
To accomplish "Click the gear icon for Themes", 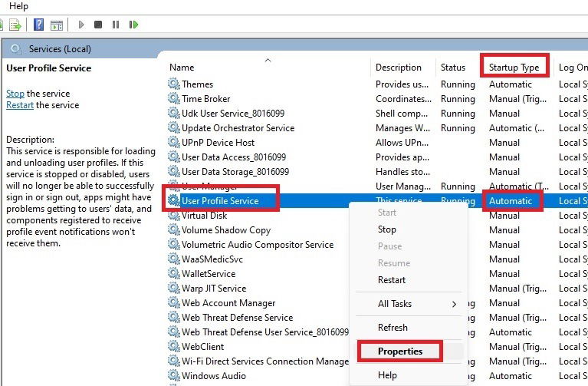I will point(173,84).
